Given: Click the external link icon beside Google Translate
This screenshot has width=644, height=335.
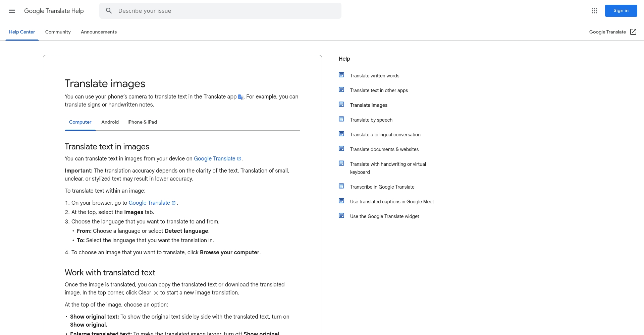Looking at the screenshot, I should click(x=633, y=32).
